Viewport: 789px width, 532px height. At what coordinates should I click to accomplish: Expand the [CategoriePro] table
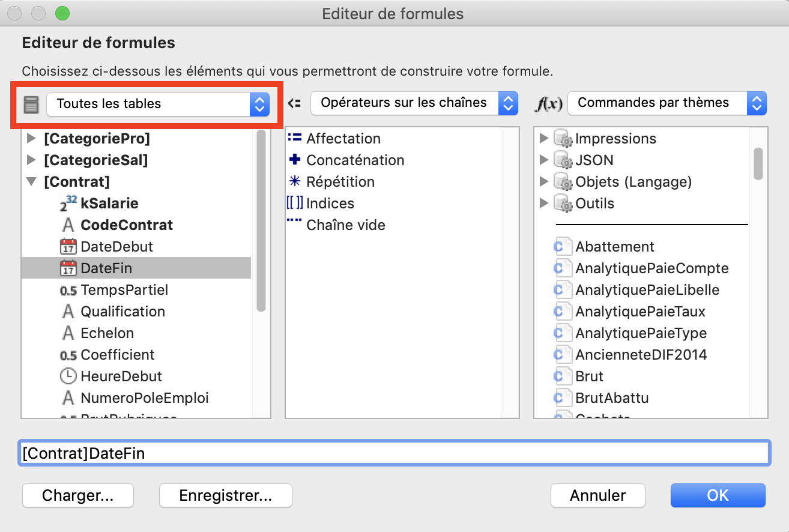click(x=32, y=139)
